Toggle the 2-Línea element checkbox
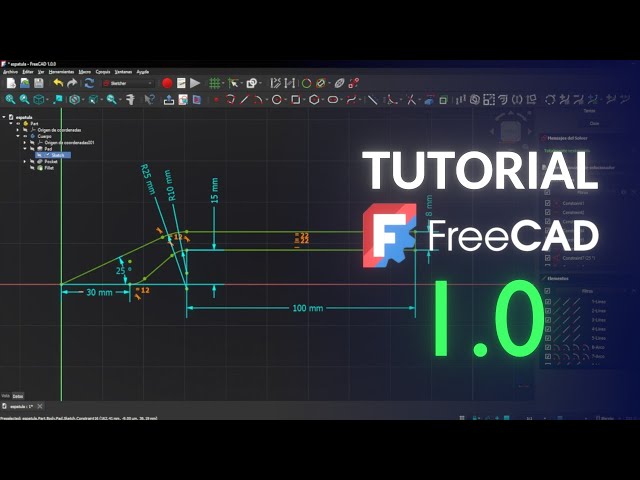Viewport: 640px width, 480px height. pos(548,311)
